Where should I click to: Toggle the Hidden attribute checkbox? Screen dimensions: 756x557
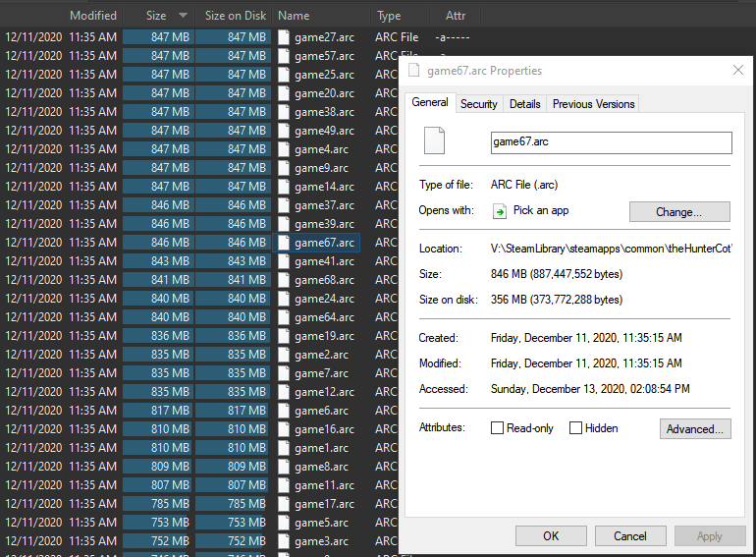pos(576,428)
